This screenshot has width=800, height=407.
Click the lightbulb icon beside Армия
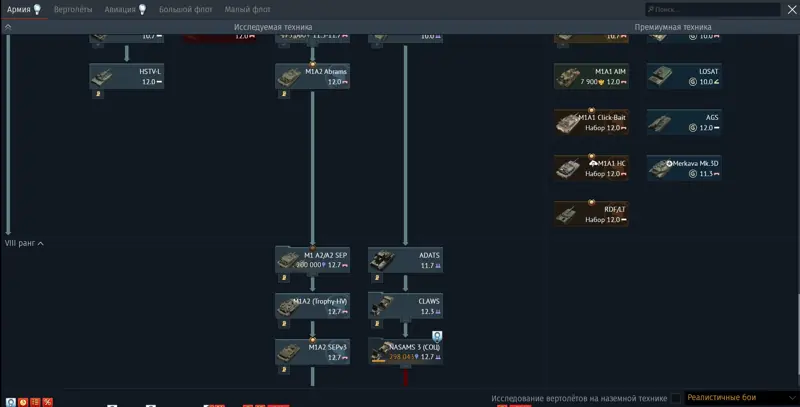[x=37, y=9]
